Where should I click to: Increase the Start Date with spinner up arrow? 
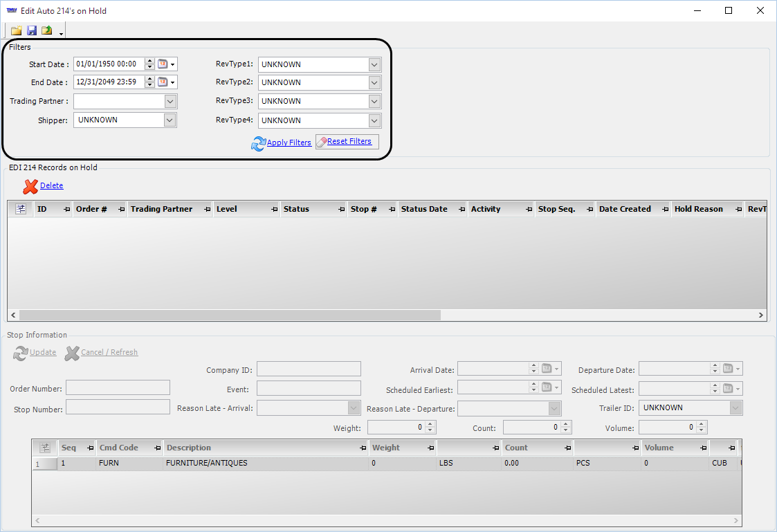(149, 62)
